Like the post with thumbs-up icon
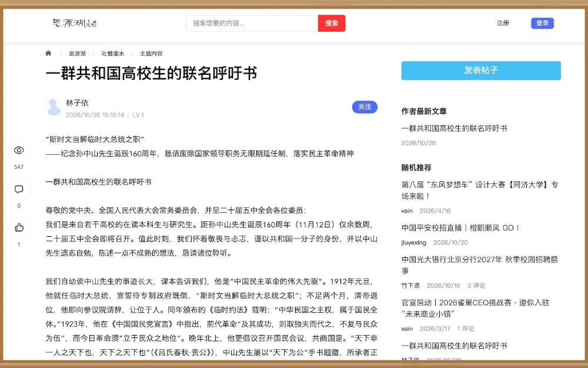588x368 pixels. 19,227
